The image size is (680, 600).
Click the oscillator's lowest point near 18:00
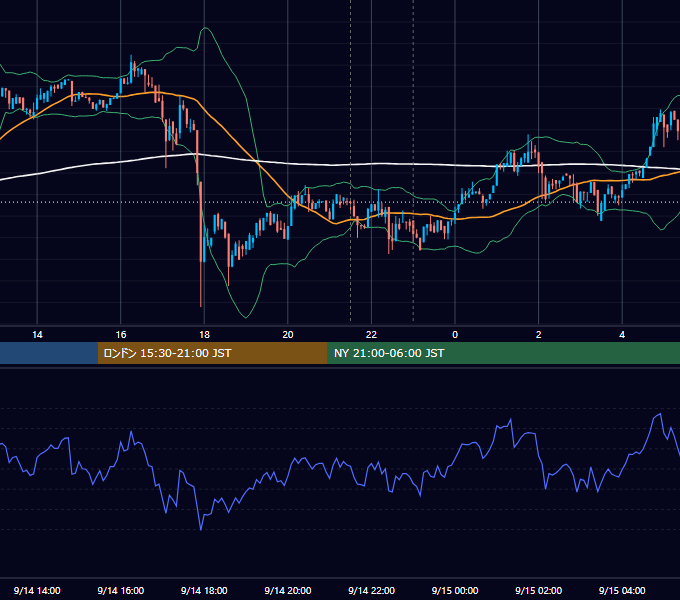click(x=201, y=529)
